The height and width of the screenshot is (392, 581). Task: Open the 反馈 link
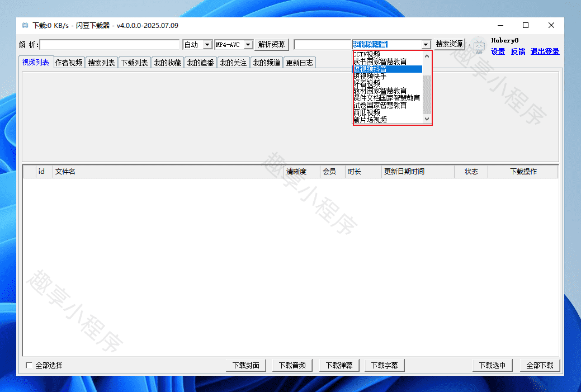tap(518, 51)
